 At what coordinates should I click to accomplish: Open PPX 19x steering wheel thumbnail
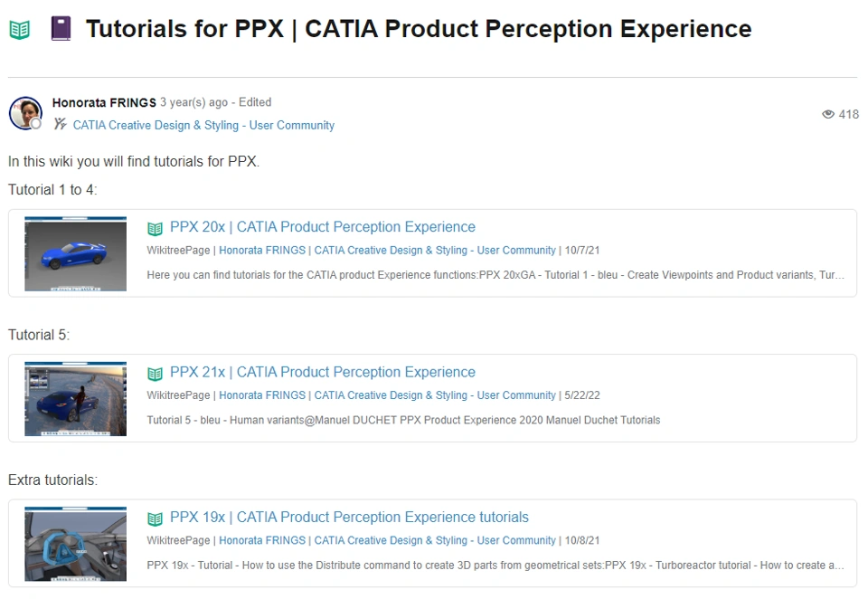point(75,544)
